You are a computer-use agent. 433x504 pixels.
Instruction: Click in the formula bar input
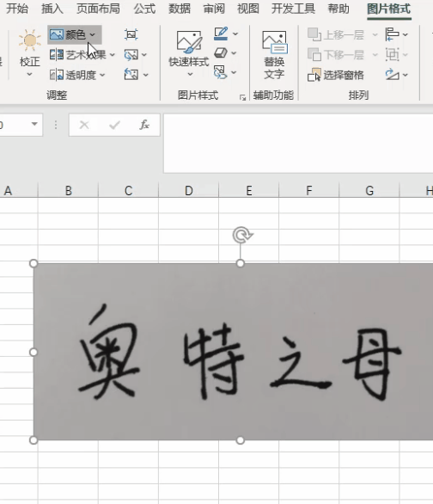pyautogui.click(x=298, y=144)
